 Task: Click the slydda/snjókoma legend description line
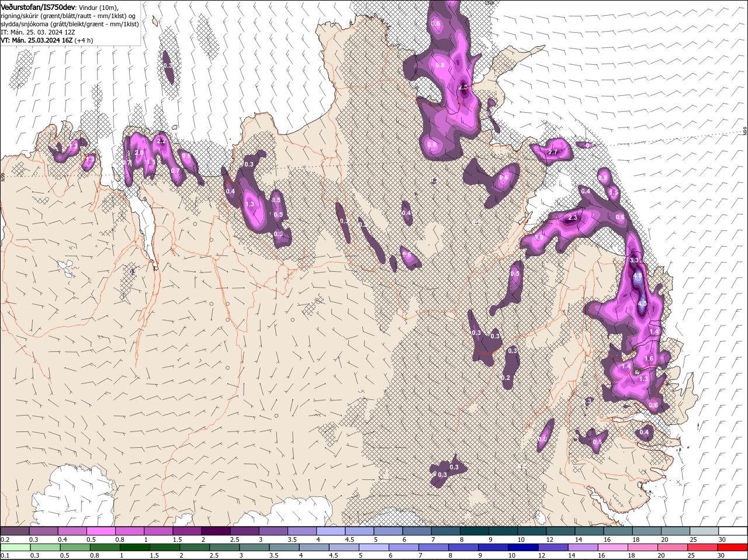70,24
